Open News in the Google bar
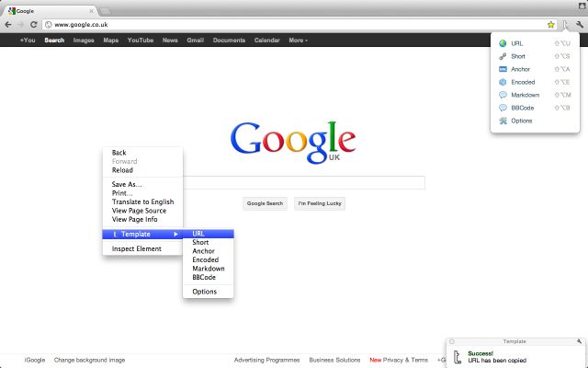Viewport: 588px width, 368px height. click(x=170, y=40)
